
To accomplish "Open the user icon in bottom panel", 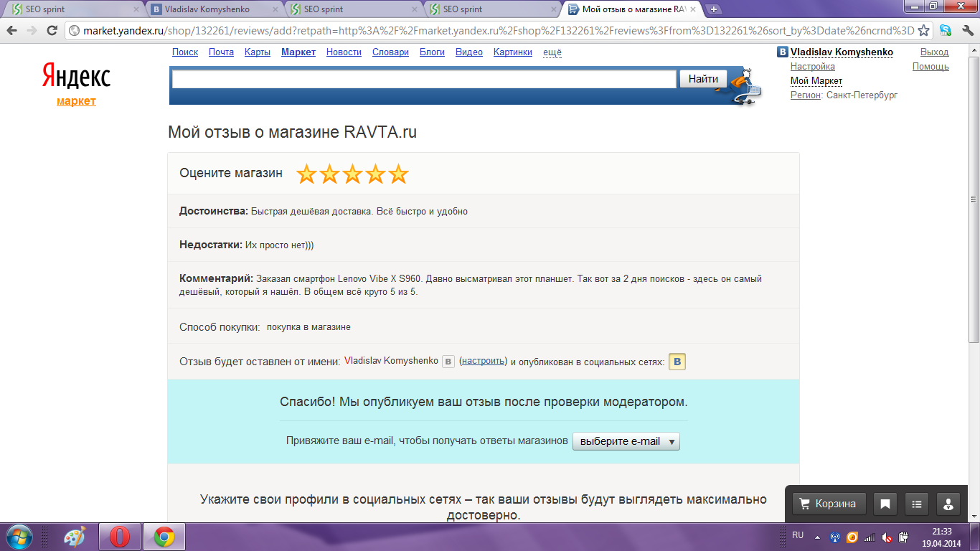I will pyautogui.click(x=948, y=504).
